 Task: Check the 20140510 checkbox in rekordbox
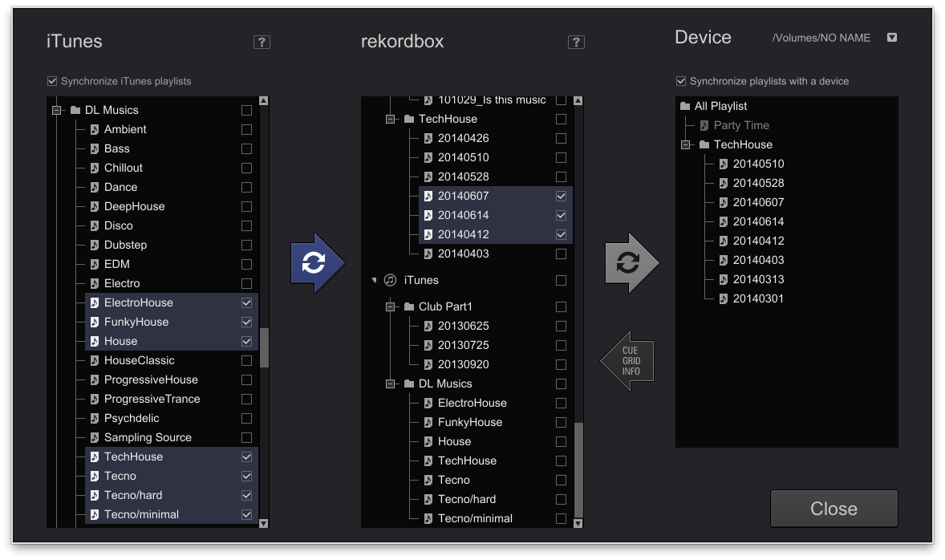(561, 158)
